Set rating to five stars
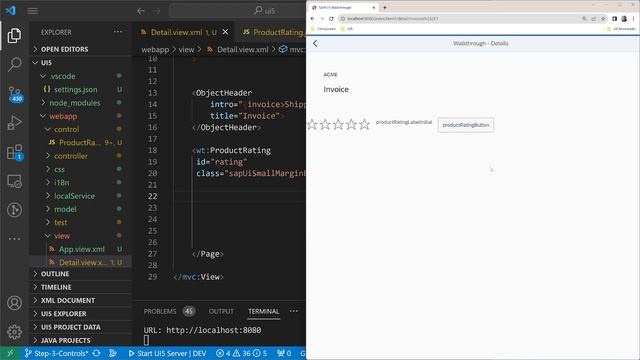The image size is (640, 360). pos(364,124)
